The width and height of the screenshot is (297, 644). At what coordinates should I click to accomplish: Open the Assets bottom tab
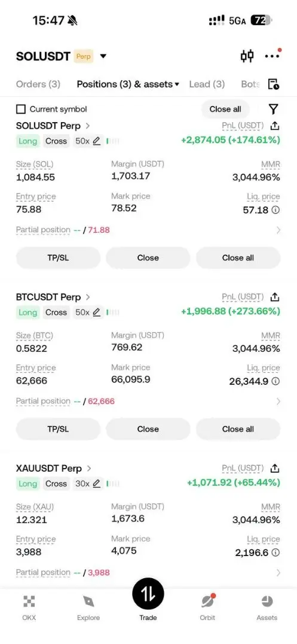pos(267,608)
